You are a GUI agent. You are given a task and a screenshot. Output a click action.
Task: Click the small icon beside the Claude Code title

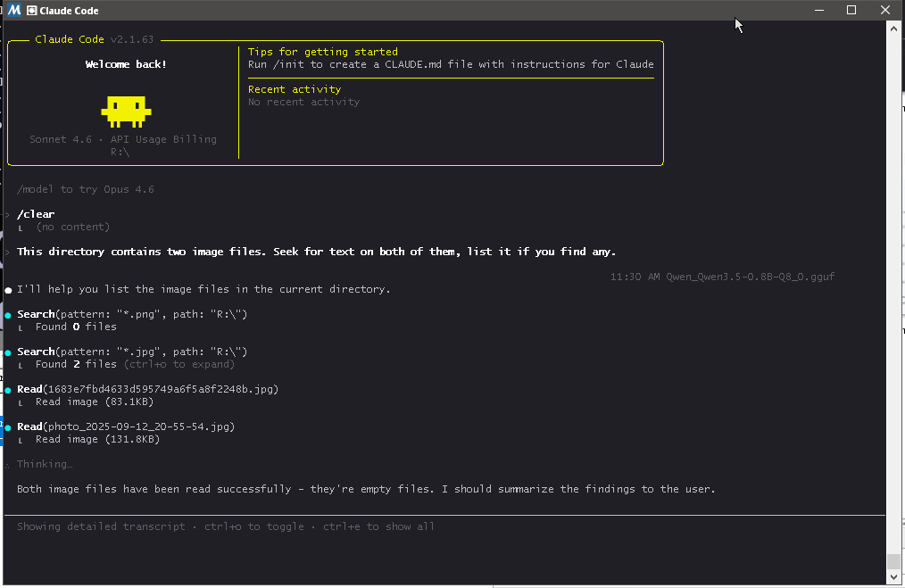32,11
